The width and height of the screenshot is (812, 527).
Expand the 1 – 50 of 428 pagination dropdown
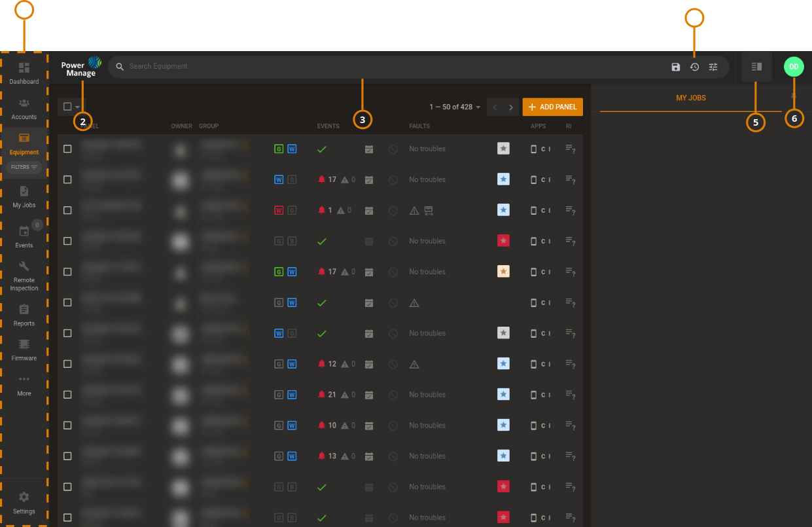pyautogui.click(x=455, y=107)
